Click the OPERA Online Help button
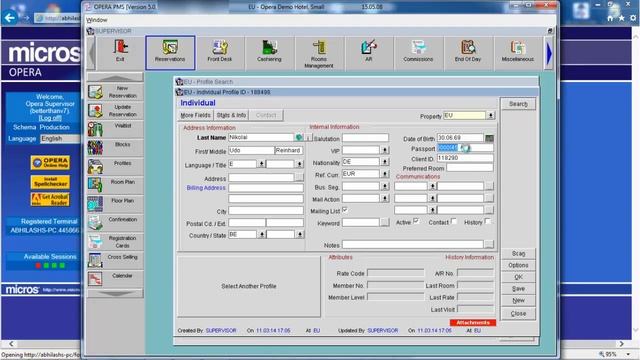Screen dimensions: 640x360 (50, 162)
